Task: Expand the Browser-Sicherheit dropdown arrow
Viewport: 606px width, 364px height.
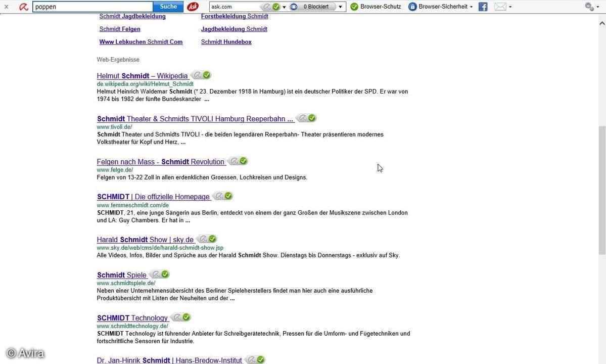Action: [x=471, y=7]
